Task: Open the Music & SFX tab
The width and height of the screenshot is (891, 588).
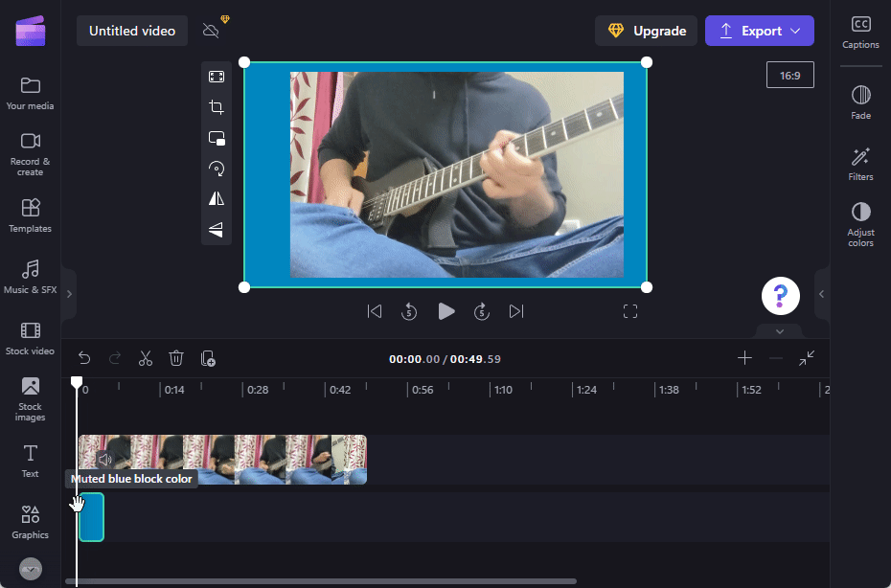Action: (30, 276)
